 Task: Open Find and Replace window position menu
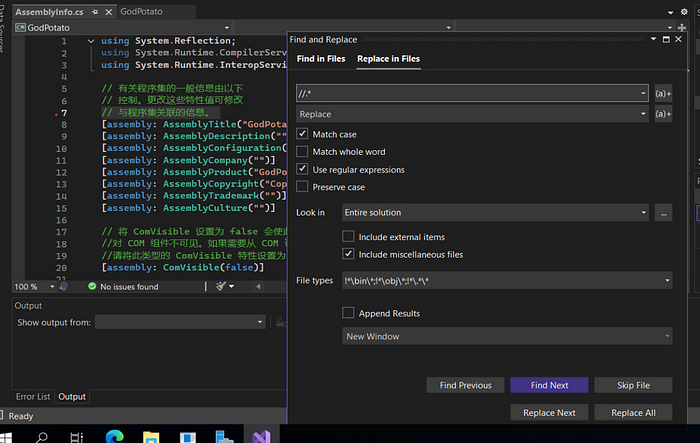654,39
